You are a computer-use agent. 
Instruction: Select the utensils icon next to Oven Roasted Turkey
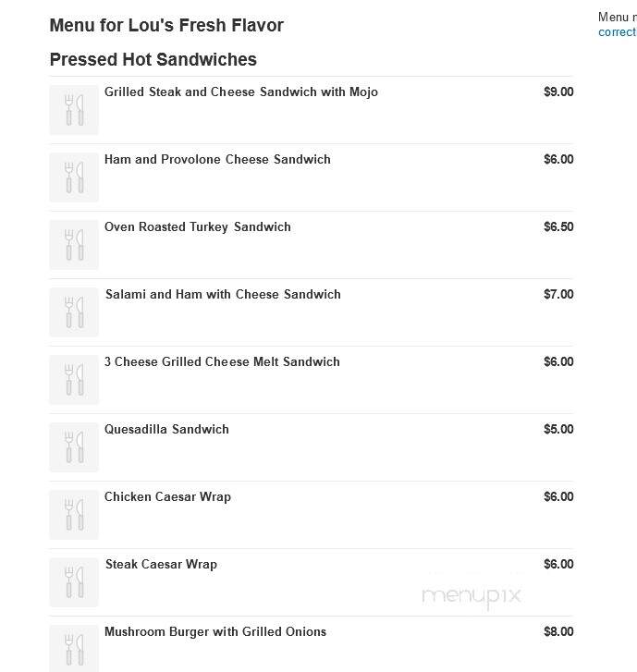(x=74, y=245)
